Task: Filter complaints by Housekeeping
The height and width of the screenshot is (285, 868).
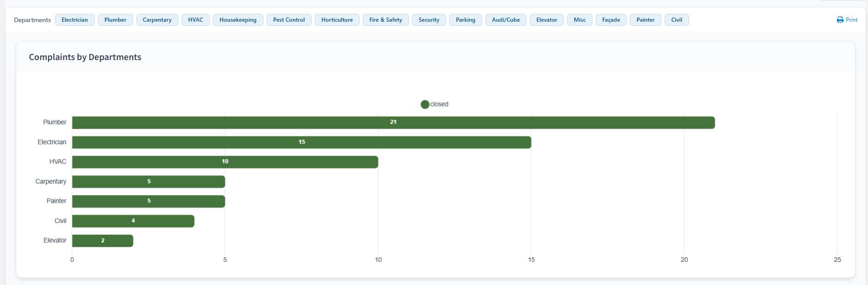Action: (x=238, y=20)
